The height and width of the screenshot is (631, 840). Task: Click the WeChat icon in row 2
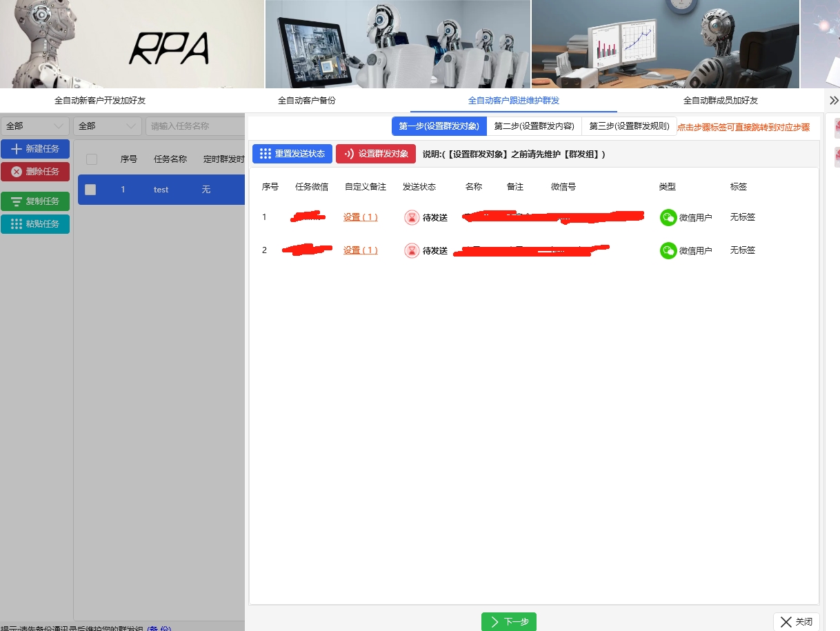[x=668, y=250]
